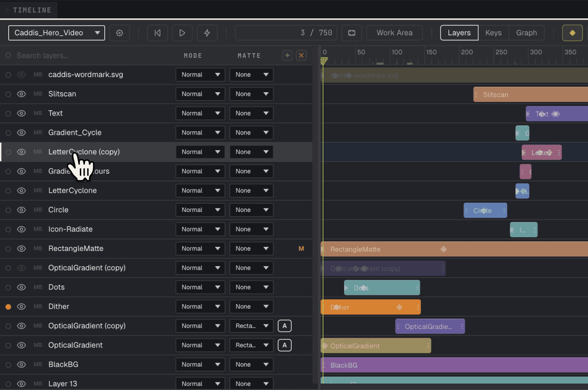Viewport: 588px width, 390px height.
Task: Open the composition settings gear
Action: point(119,33)
